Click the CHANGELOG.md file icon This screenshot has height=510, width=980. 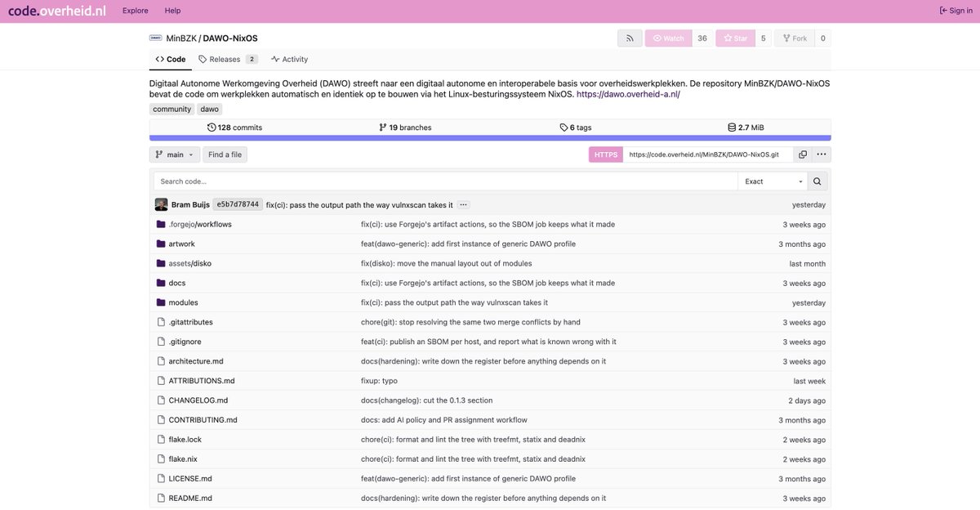click(161, 400)
